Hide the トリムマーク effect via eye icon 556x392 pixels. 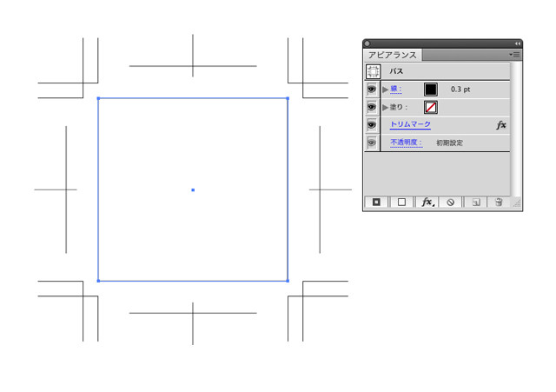372,124
